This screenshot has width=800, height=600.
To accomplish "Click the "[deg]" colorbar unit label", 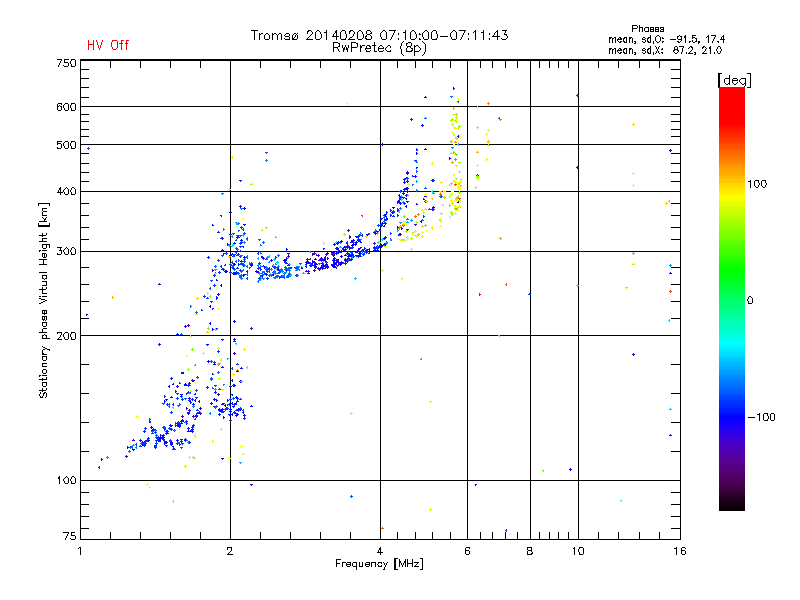I will (734, 80).
